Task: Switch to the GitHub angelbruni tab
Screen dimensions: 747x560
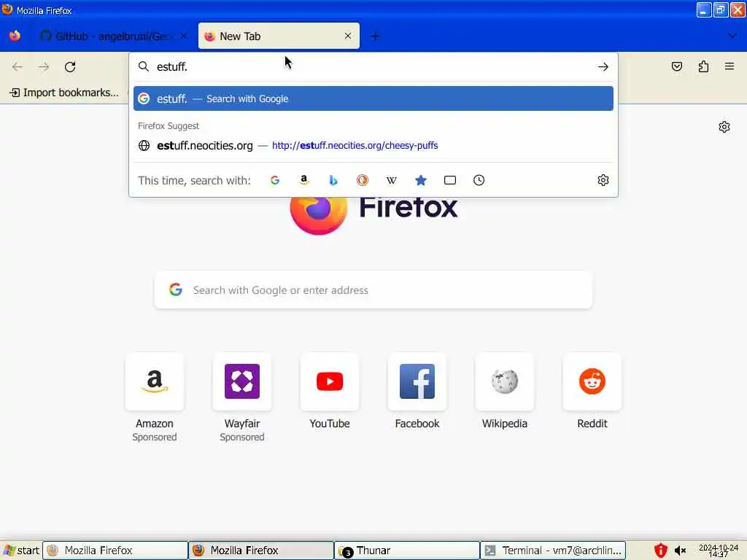Action: click(112, 36)
